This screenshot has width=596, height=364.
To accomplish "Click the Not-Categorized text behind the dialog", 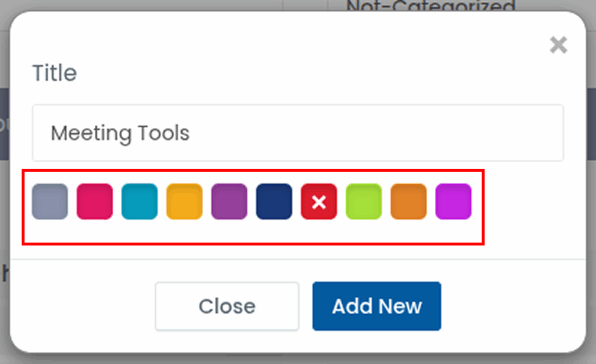I will (431, 6).
